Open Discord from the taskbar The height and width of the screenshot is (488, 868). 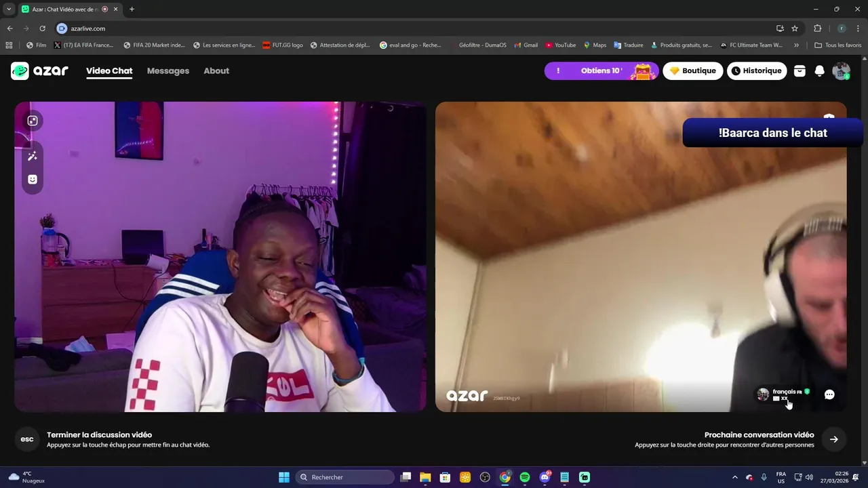[545, 477]
